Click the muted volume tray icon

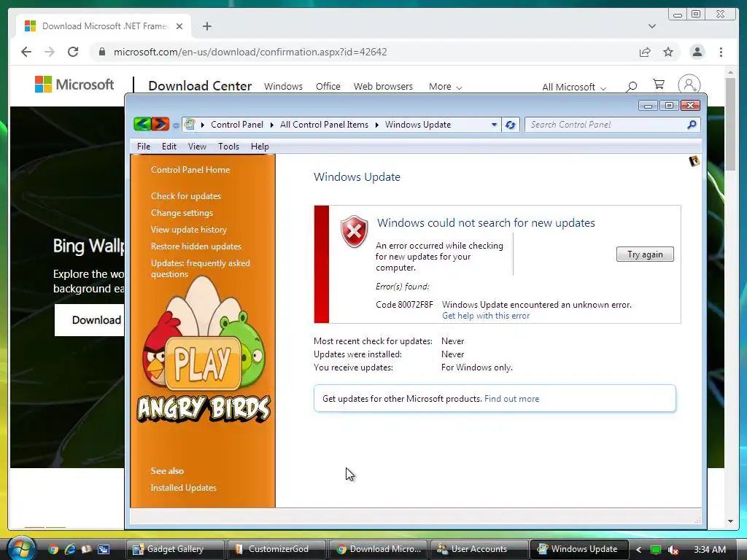(x=673, y=550)
